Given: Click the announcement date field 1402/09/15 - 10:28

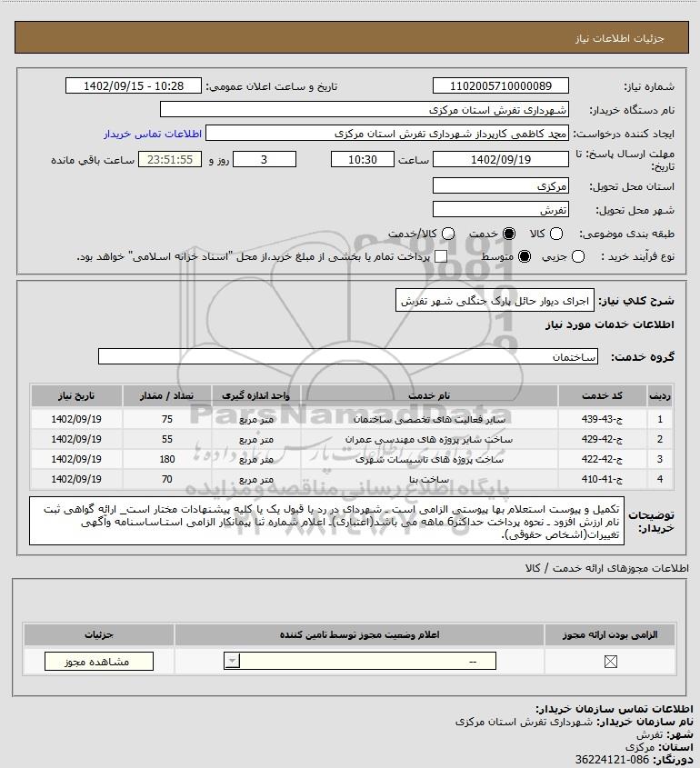Looking at the screenshot, I should (x=134, y=85).
